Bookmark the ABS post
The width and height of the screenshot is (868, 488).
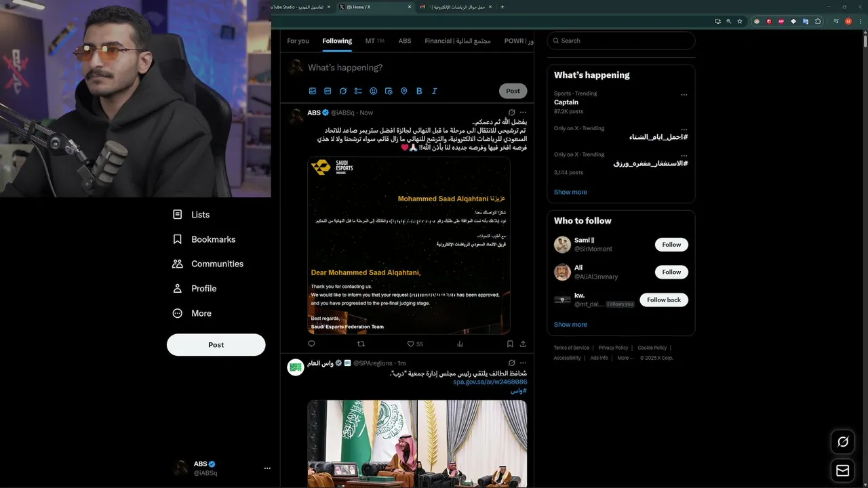tap(510, 344)
